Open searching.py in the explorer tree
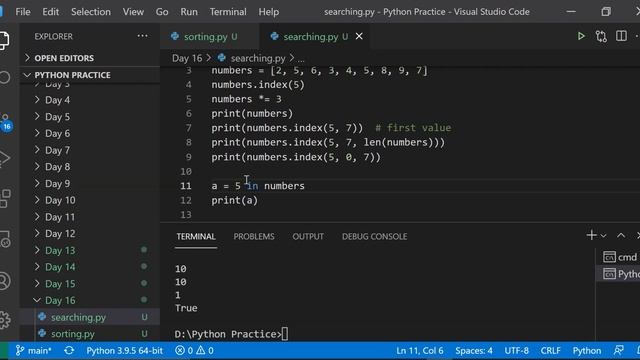Image resolution: width=640 pixels, height=360 pixels. [90, 317]
